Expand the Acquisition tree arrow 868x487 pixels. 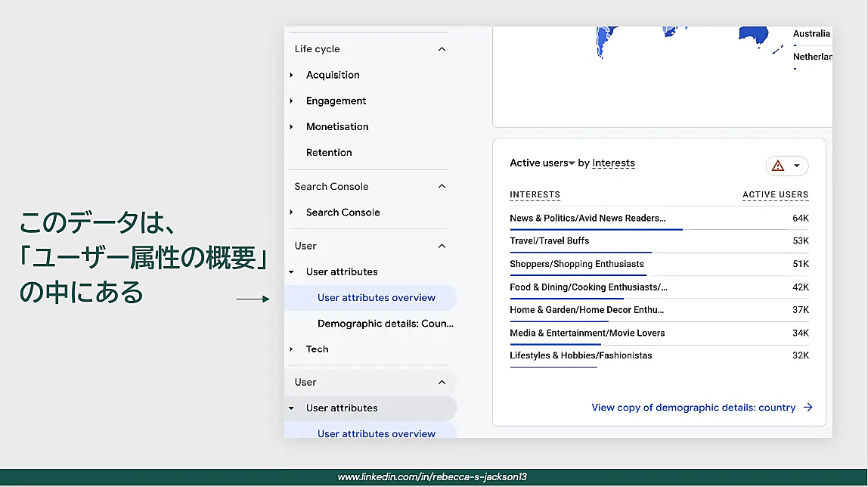[x=292, y=75]
